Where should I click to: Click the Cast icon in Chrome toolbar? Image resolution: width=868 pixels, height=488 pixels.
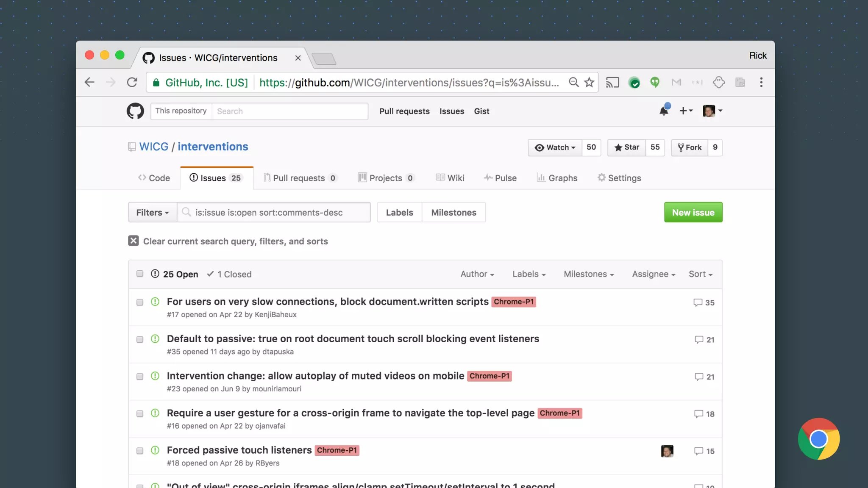coord(612,82)
